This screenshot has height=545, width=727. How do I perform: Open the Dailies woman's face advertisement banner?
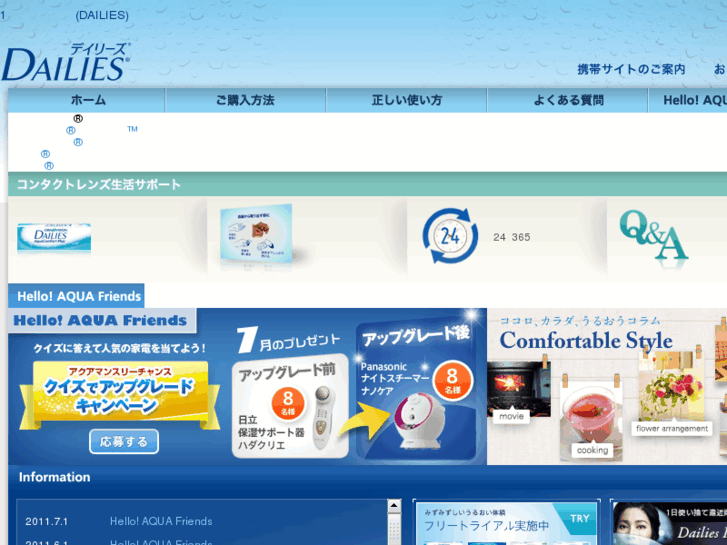coord(670,523)
